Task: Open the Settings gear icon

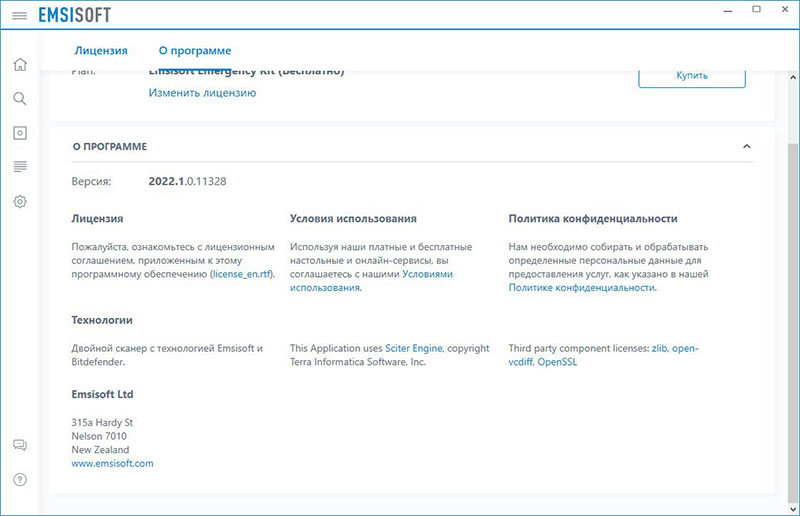Action: (x=19, y=201)
